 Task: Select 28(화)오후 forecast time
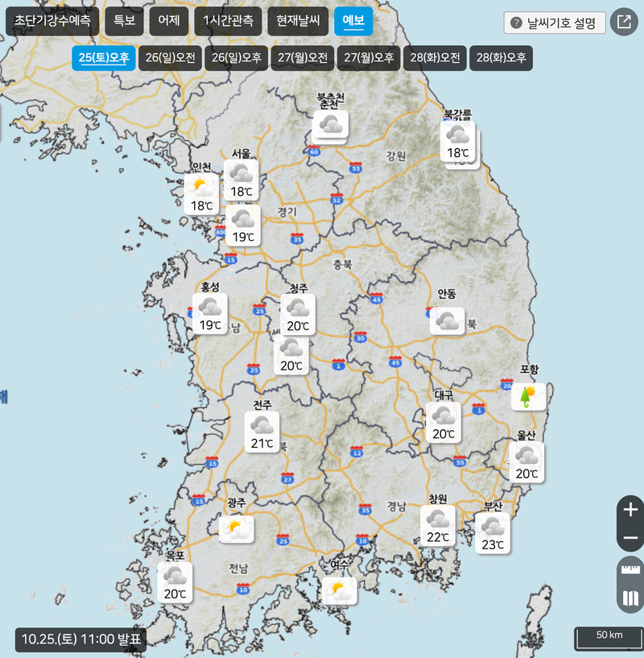(x=501, y=58)
